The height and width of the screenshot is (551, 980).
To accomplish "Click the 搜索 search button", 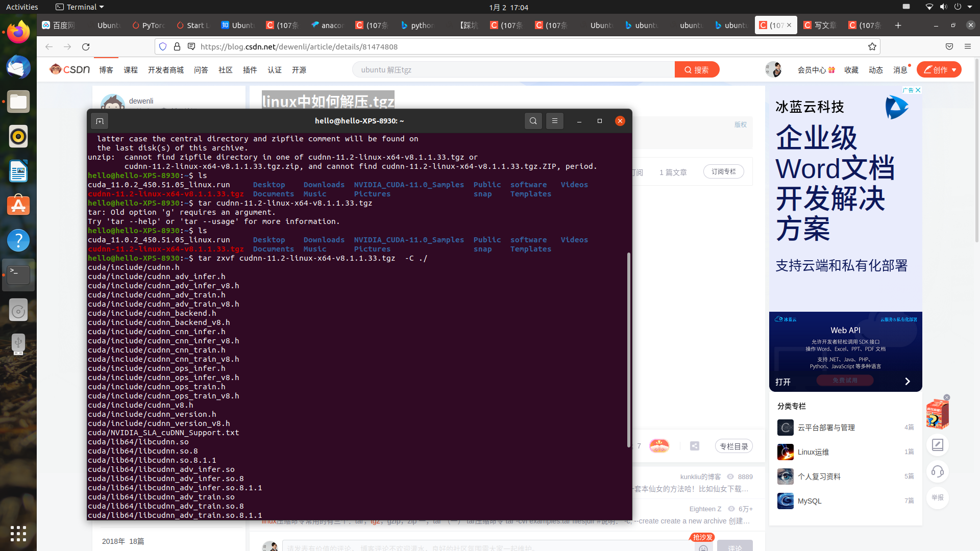I will 697,70.
